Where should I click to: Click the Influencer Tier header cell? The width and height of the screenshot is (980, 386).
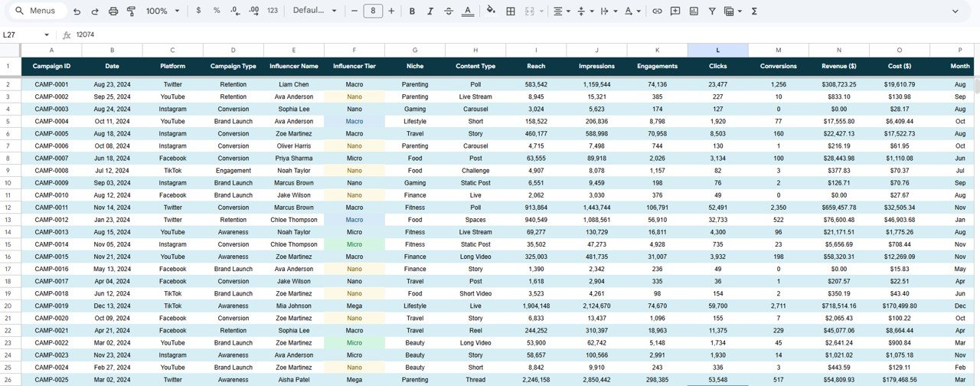[354, 67]
